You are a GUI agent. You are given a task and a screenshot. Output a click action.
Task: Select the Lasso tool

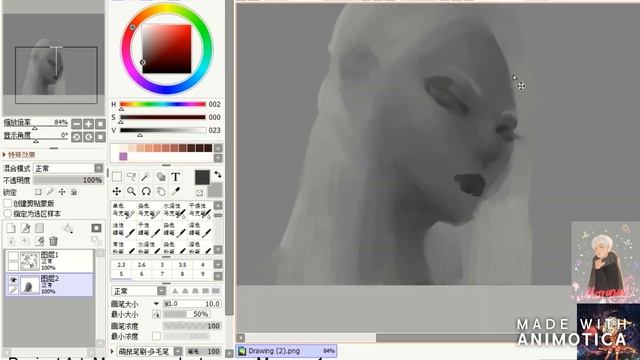point(131,177)
